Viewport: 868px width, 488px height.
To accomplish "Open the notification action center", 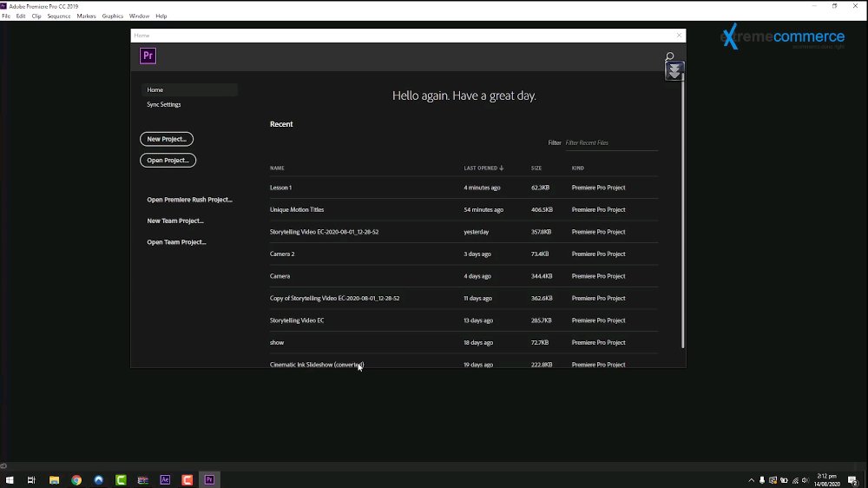I will pos(853,480).
